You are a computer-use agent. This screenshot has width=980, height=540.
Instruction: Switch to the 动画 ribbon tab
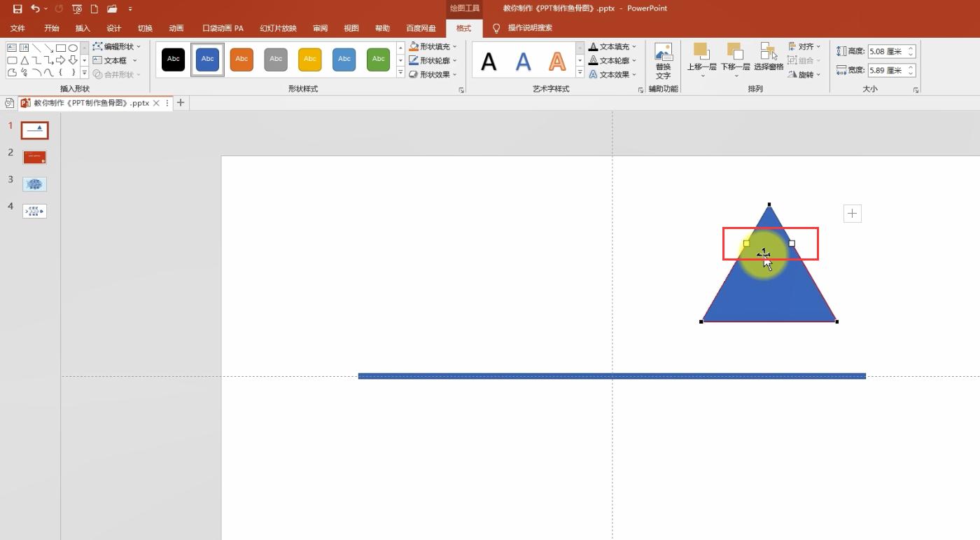pyautogui.click(x=176, y=28)
